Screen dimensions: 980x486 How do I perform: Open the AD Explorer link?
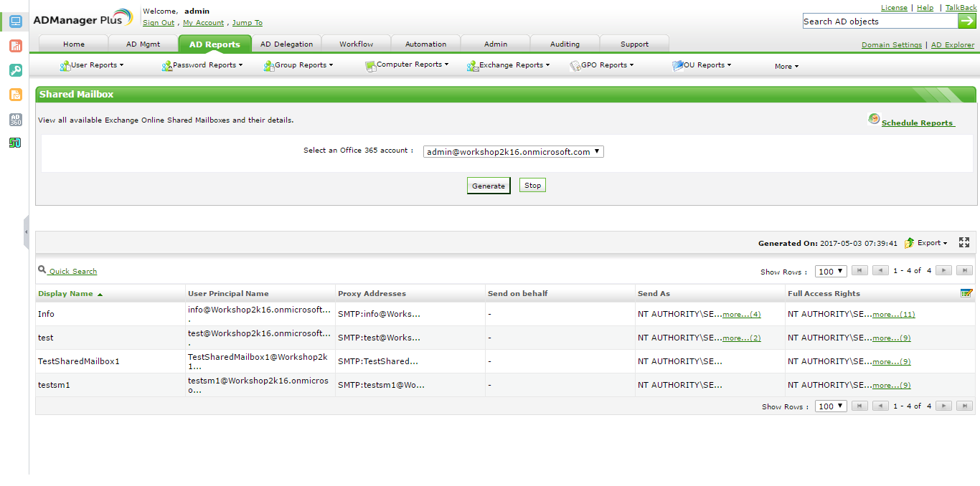tap(953, 45)
